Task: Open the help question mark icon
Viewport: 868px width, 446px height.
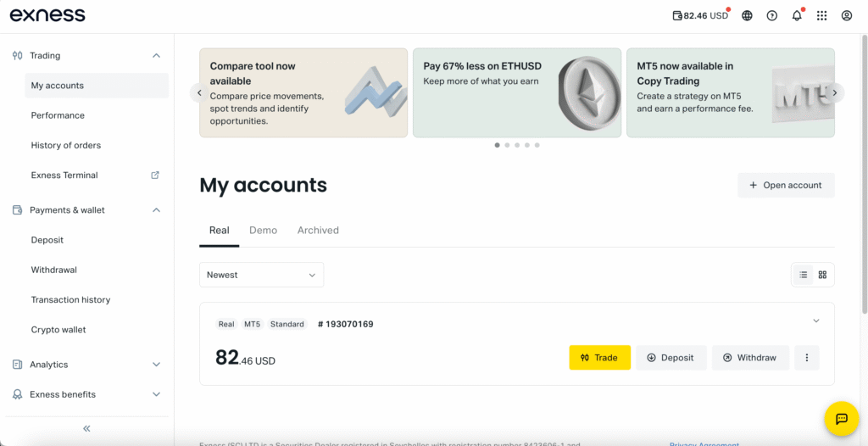Action: pyautogui.click(x=771, y=15)
